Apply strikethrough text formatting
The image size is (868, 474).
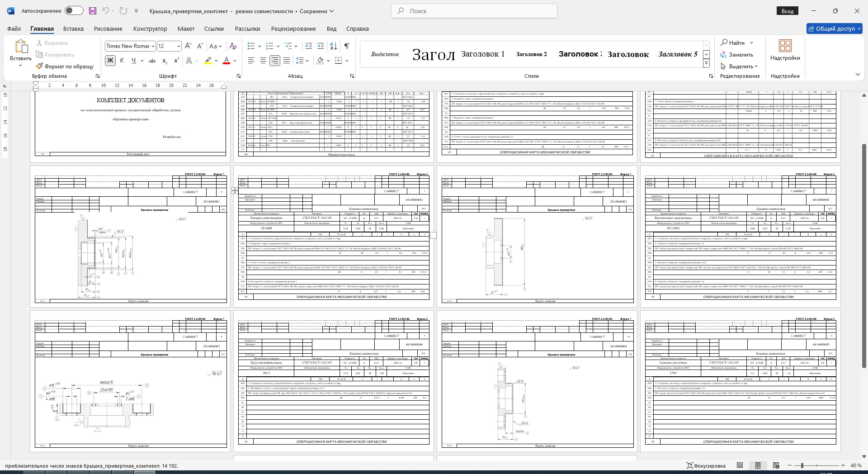point(152,61)
